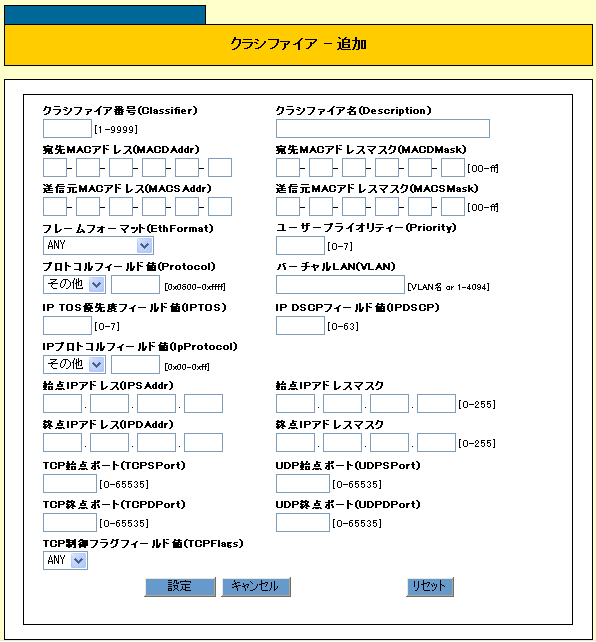This screenshot has width=596, height=642.
Task: Open the IpProtocol その他 dropdown
Action: (74, 364)
